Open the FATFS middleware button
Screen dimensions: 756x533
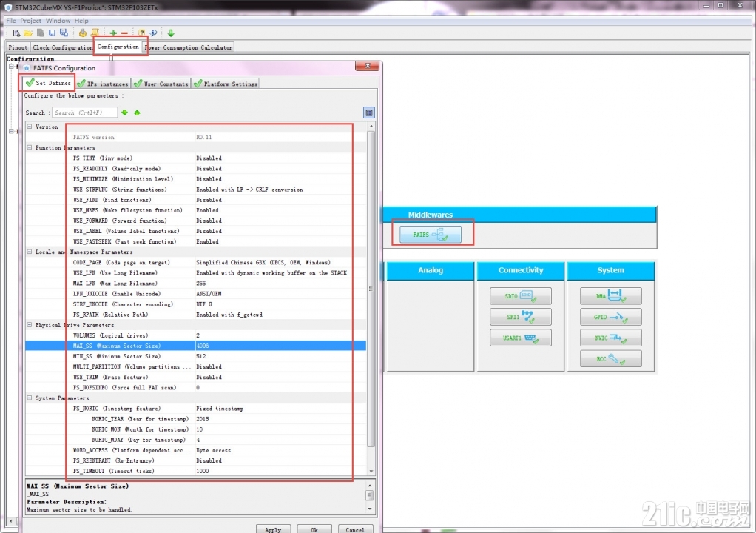click(x=430, y=235)
